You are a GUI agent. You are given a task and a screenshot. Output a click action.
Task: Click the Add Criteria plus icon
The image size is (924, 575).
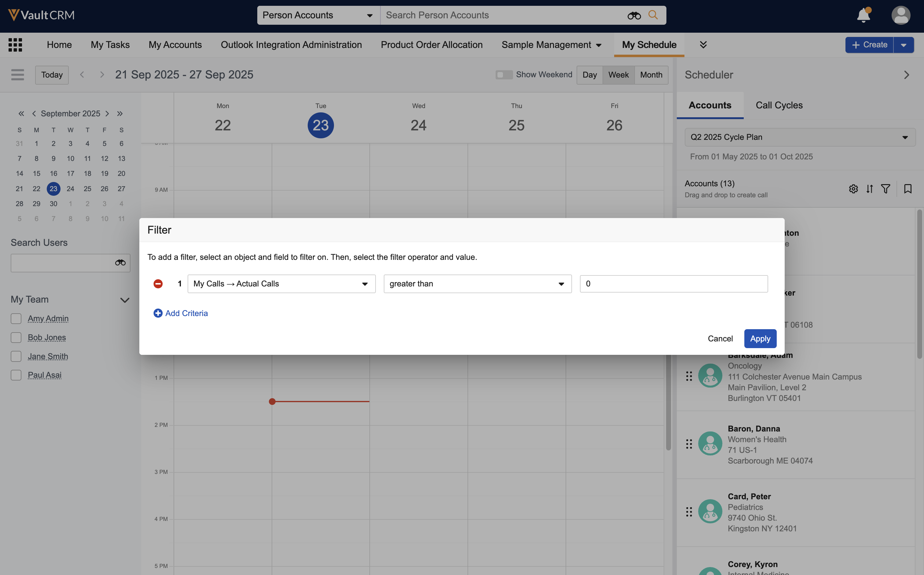(x=158, y=313)
